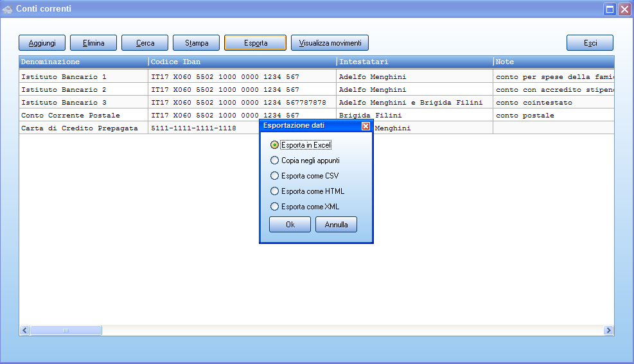Image resolution: width=634 pixels, height=364 pixels.
Task: Sort by Intestatari column header
Action: coord(415,62)
